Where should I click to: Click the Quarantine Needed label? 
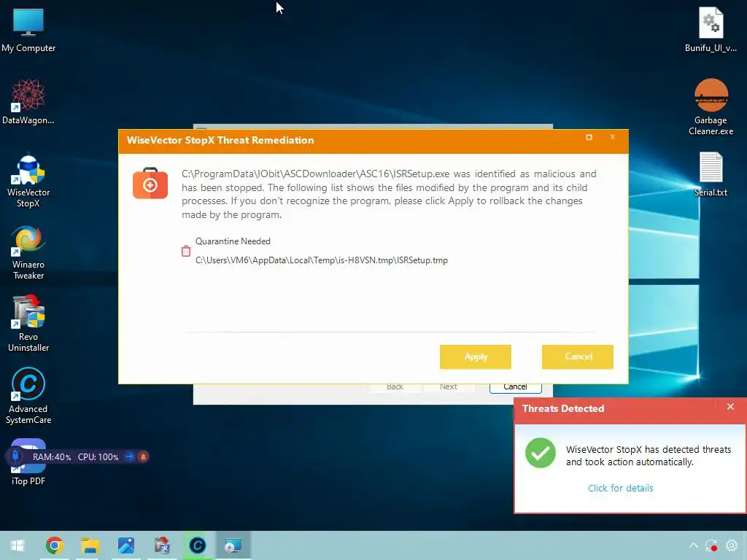[233, 241]
